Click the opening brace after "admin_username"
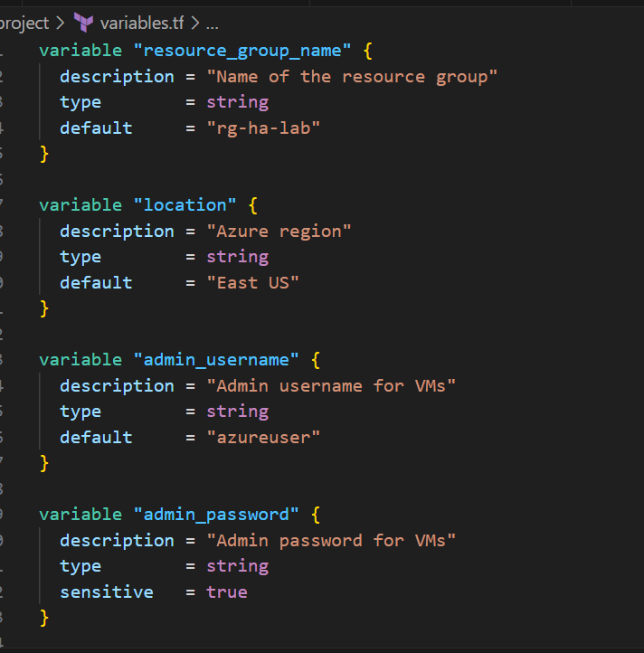Viewport: 644px width, 653px height. tap(316, 360)
